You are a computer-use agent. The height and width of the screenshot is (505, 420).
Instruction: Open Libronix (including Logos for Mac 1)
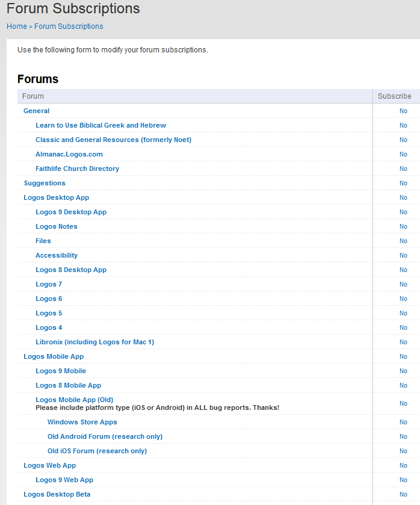coord(94,342)
